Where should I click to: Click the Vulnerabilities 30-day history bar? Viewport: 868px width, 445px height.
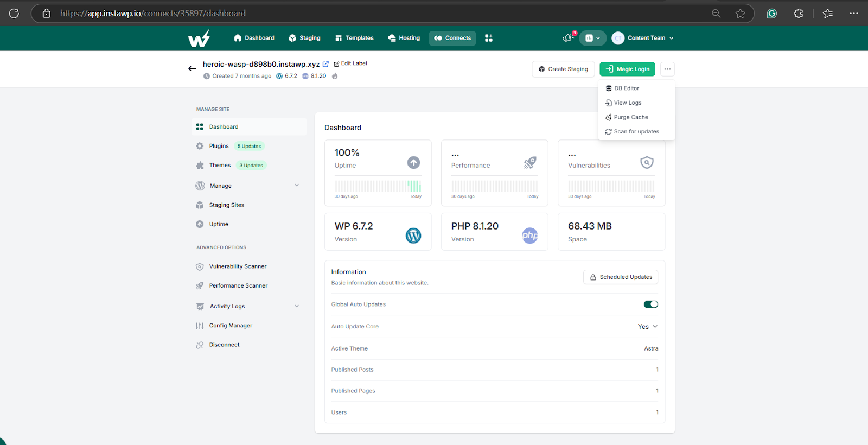pos(611,186)
